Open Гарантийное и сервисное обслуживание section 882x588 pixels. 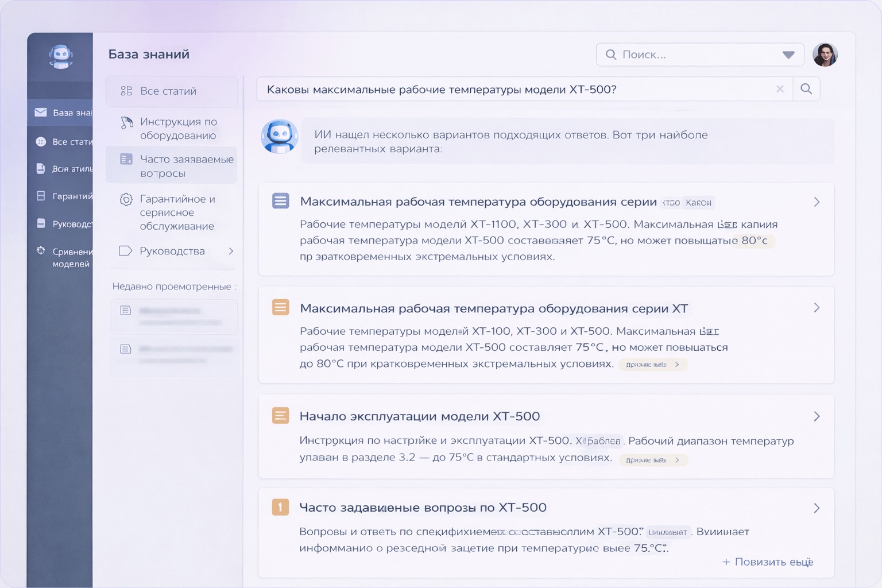(177, 212)
